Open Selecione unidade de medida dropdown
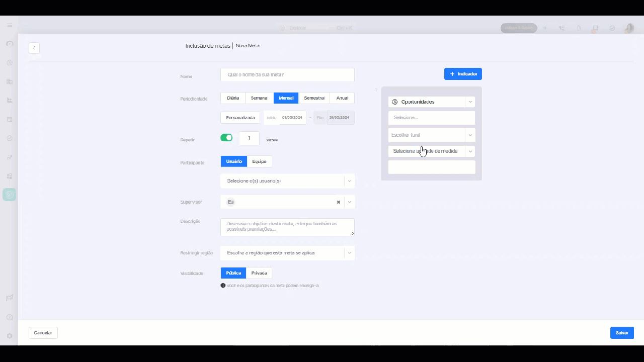 point(432,151)
